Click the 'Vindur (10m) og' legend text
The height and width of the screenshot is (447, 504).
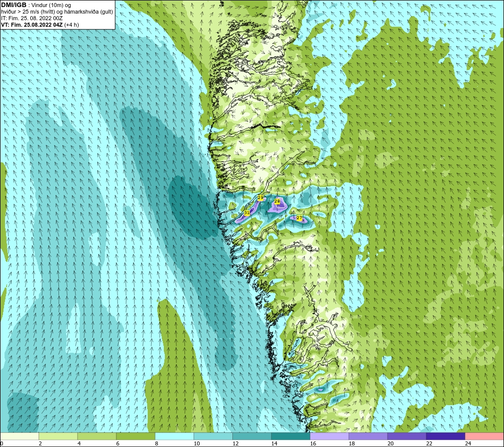(51, 6)
